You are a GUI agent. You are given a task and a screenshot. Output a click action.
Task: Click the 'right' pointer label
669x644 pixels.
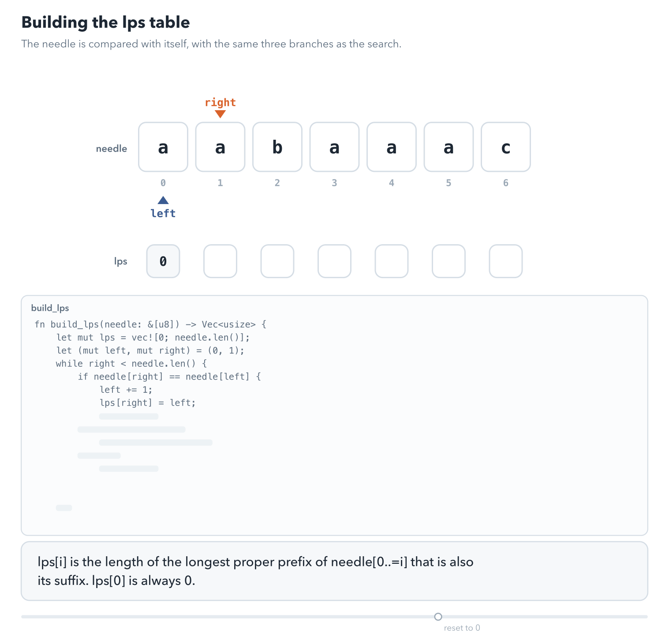click(220, 102)
